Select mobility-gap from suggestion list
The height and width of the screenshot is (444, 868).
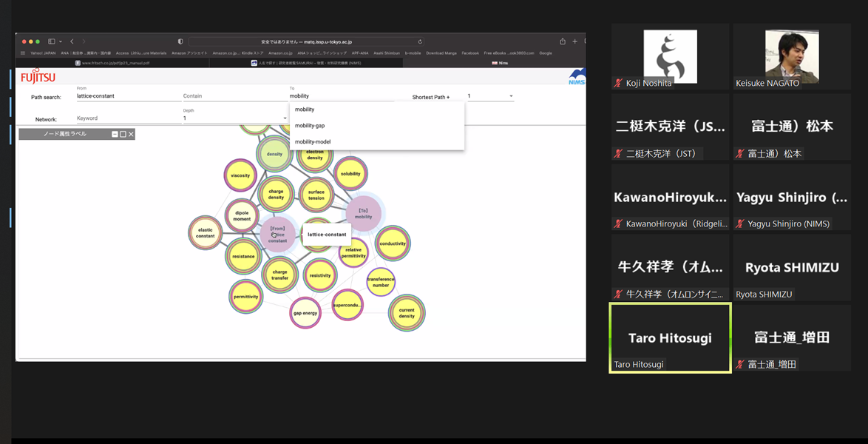(x=310, y=126)
